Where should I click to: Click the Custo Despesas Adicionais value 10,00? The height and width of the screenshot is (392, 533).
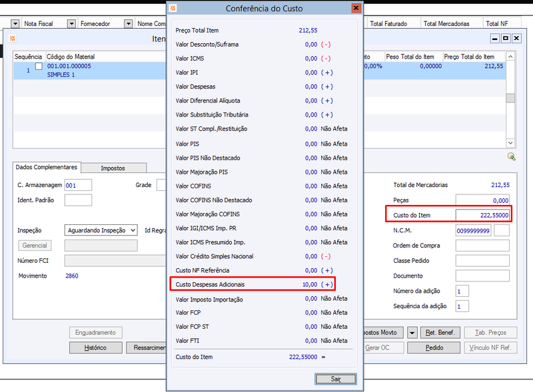pos(310,284)
